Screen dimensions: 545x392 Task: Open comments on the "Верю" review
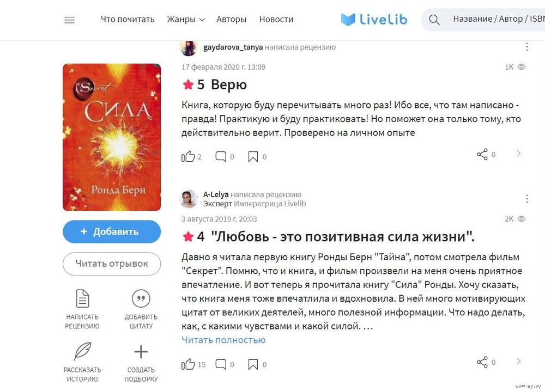tap(221, 157)
